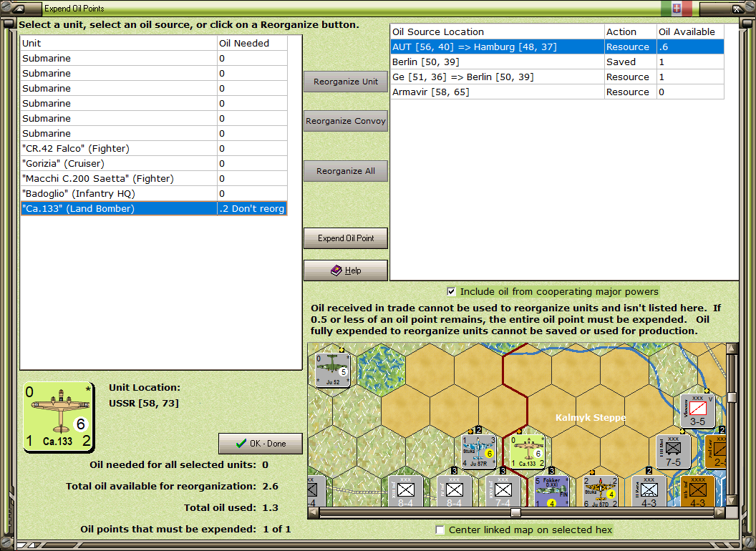Select the Stuka Ju 87R air unit counter
756x551 pixels.
point(479,452)
